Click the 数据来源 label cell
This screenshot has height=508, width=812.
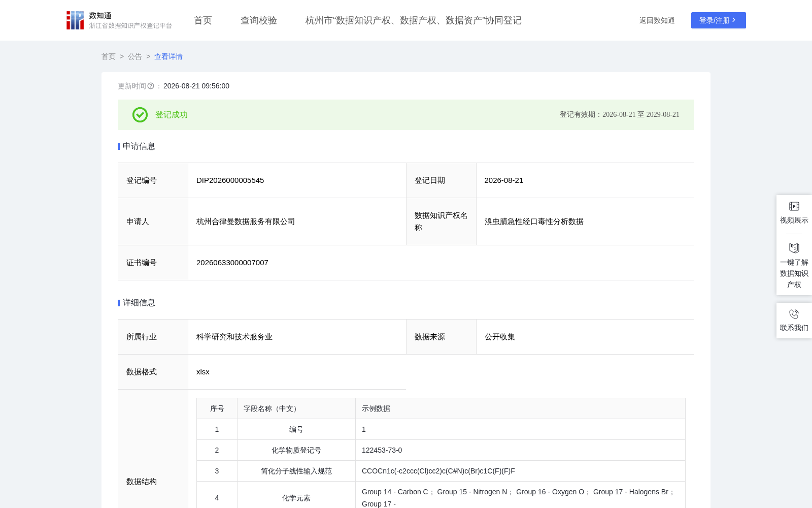(441, 337)
